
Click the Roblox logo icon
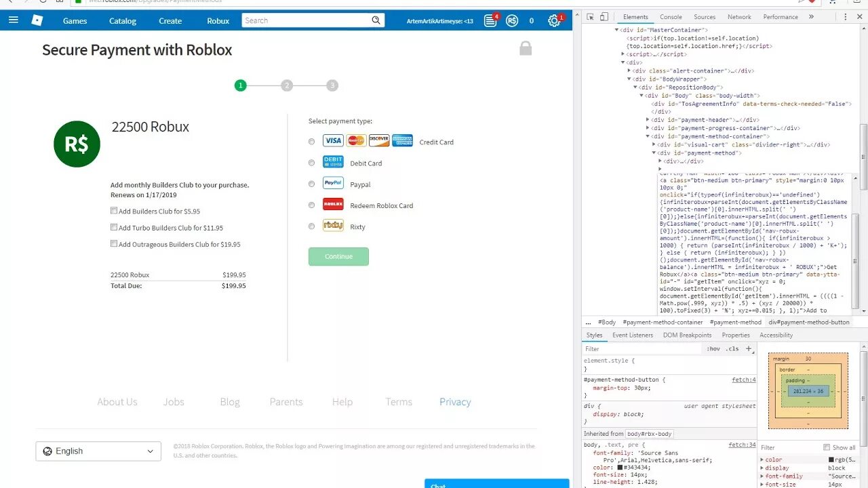pos(37,20)
